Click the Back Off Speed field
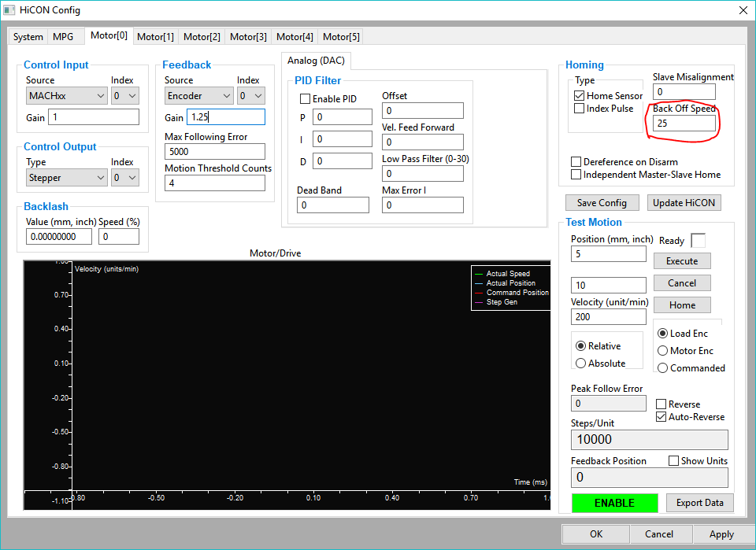This screenshot has height=550, width=756. (684, 124)
